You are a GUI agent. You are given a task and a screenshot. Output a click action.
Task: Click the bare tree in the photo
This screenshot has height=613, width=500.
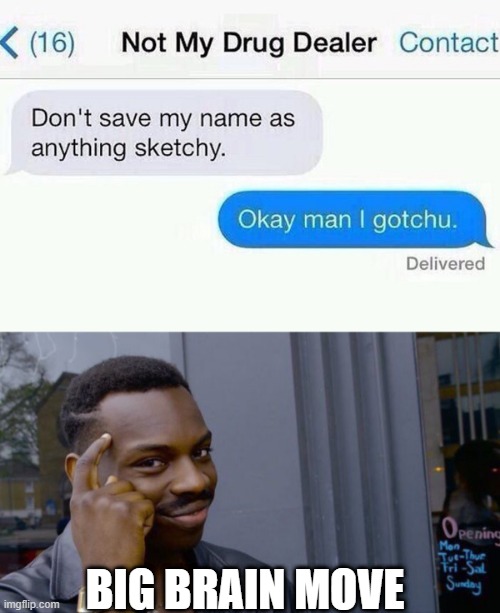pos(20,391)
